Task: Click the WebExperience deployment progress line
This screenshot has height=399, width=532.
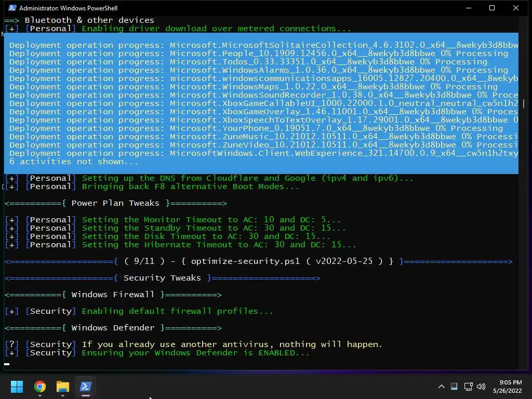Action: (263, 153)
